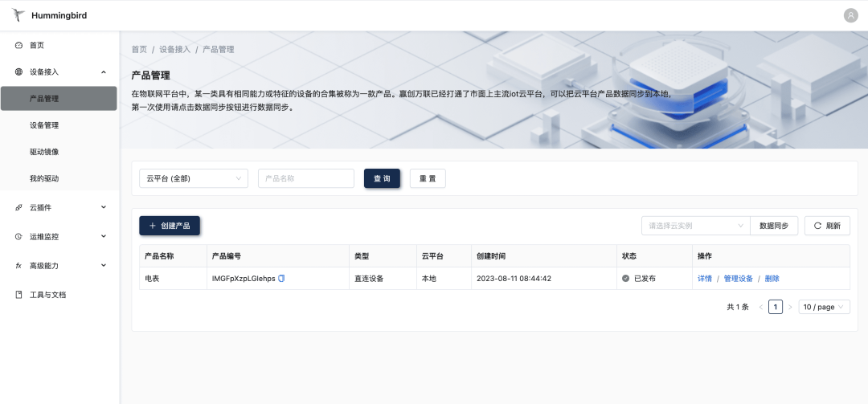Click the 首页 dashboard icon in sidebar

(x=18, y=45)
